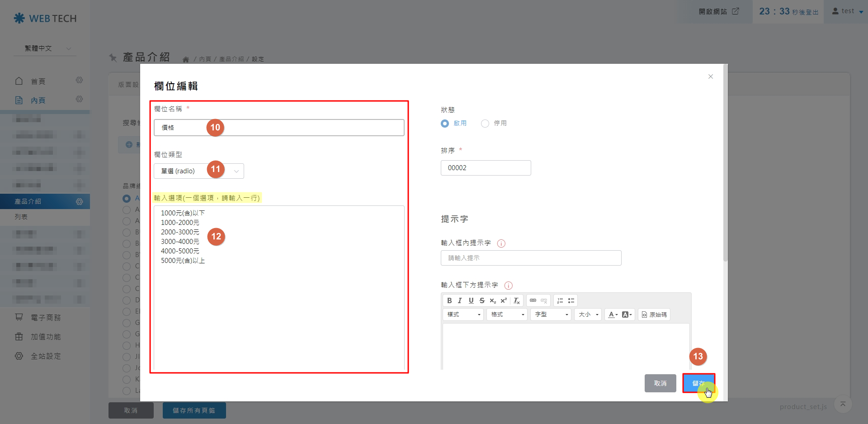Insert a hyperlink using the link icon
This screenshot has width=868, height=424.
(x=532, y=300)
